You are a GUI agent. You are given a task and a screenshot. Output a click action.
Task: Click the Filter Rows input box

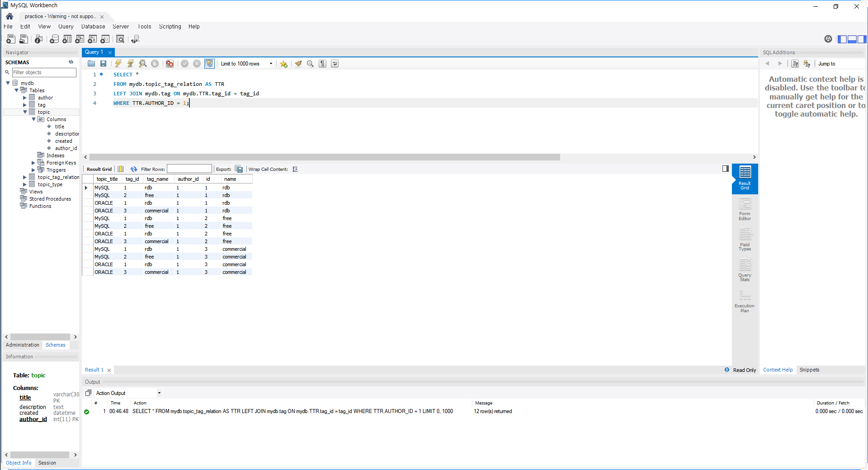click(x=189, y=169)
